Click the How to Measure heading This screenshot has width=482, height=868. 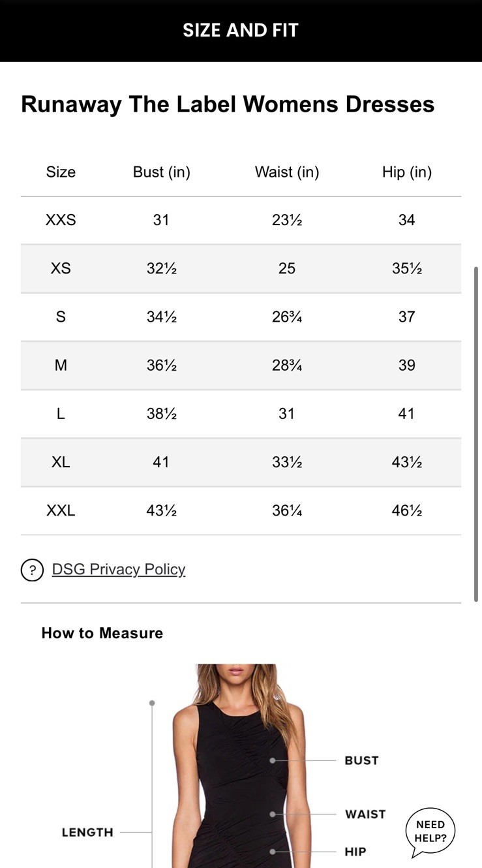coord(102,633)
